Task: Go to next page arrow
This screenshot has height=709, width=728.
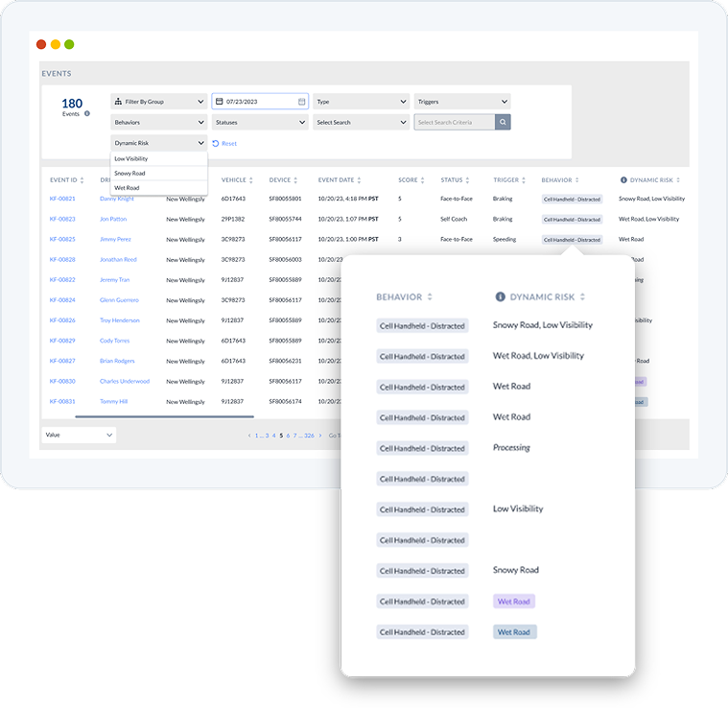Action: point(320,436)
